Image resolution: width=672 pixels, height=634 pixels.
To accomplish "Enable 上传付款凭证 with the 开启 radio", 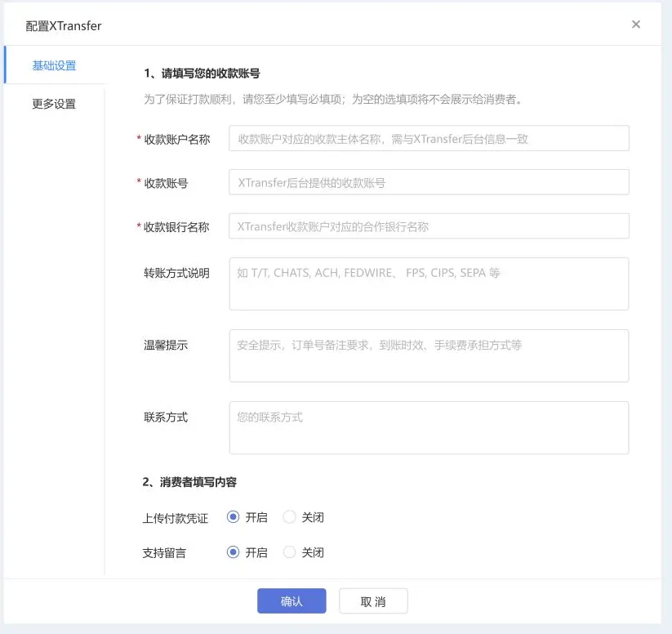I will (233, 517).
